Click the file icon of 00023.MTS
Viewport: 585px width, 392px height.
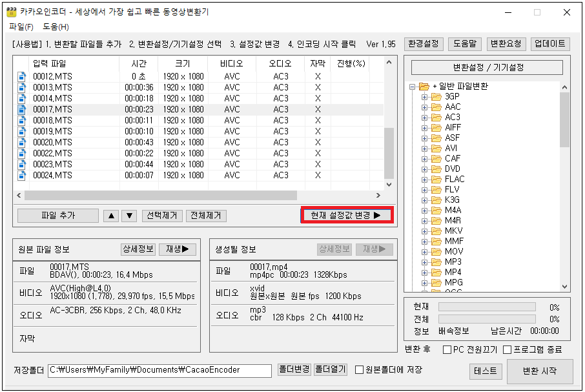(22, 165)
